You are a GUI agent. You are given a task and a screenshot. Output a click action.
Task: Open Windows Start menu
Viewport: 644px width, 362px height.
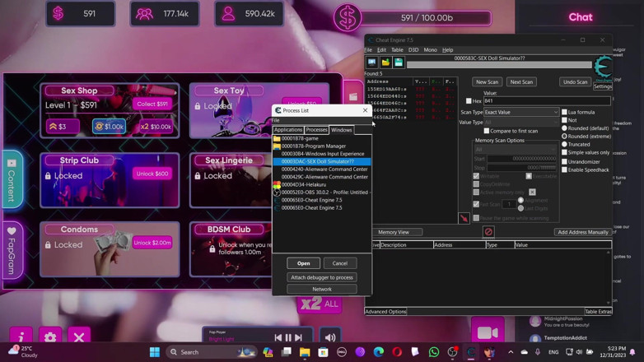[x=155, y=352]
